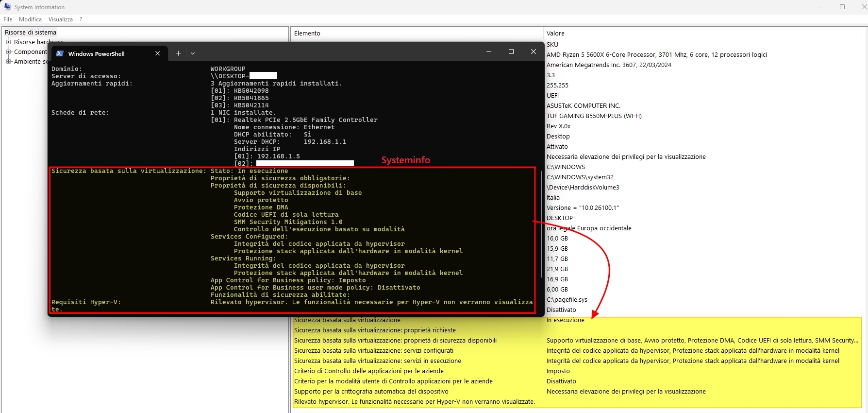This screenshot has width=868, height=413.
Task: Select the proprietà di sicurezza disponibili row
Action: pos(577,340)
